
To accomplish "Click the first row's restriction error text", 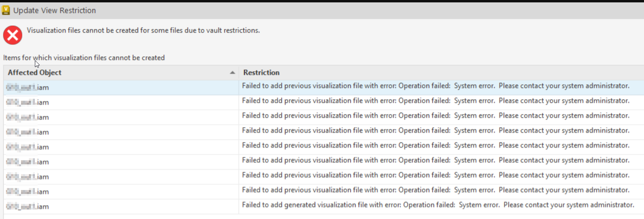I will (x=436, y=86).
